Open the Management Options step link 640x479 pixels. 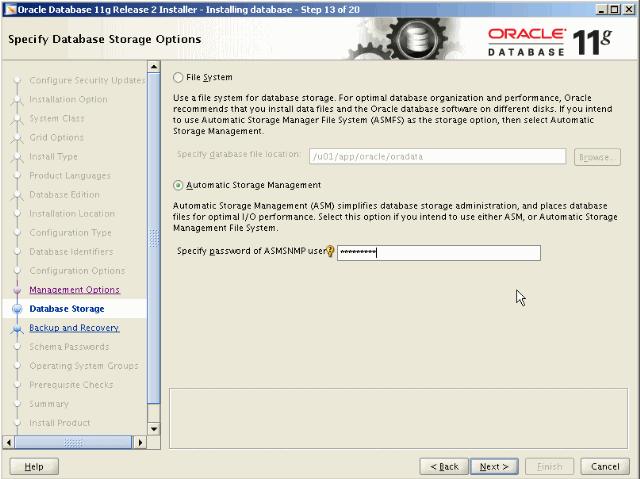click(x=74, y=290)
